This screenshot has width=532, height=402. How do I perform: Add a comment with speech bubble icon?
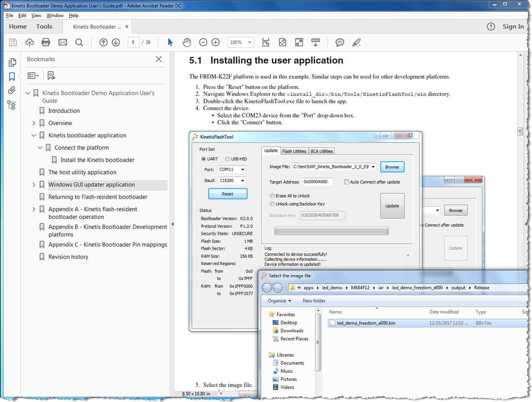coord(340,43)
